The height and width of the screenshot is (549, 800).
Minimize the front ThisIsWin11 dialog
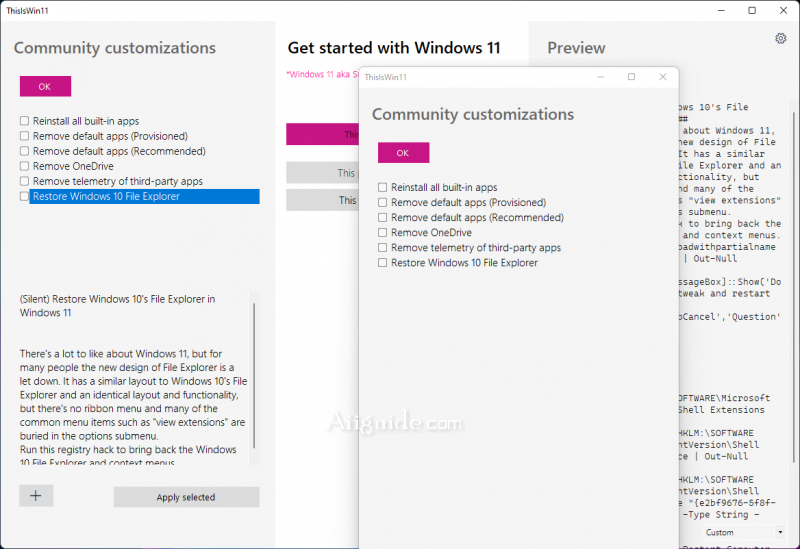tap(601, 77)
